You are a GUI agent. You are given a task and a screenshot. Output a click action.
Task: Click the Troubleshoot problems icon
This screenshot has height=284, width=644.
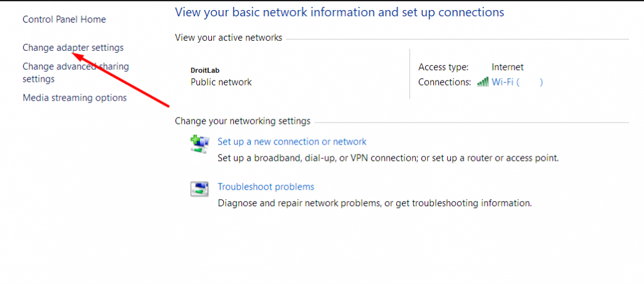tap(200, 188)
